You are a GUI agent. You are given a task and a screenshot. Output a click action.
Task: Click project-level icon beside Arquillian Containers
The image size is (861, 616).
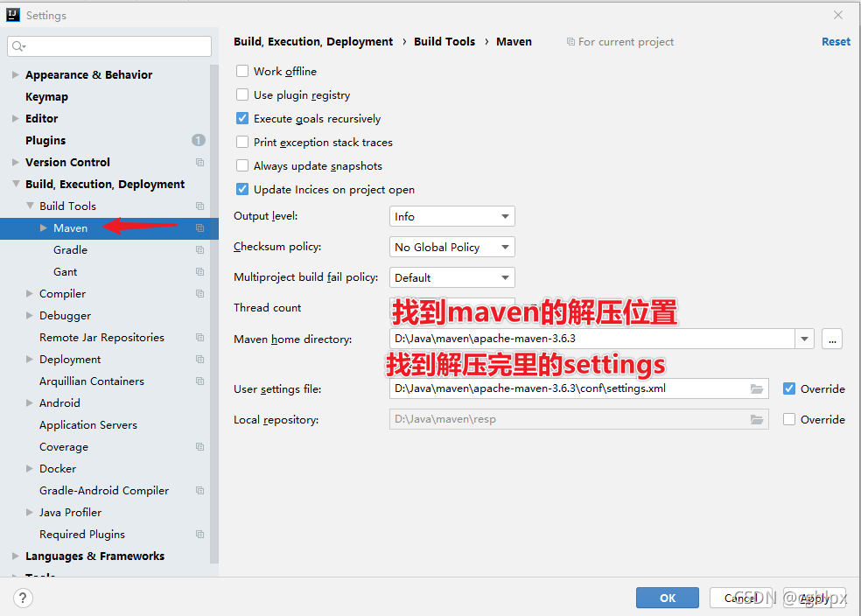click(199, 381)
